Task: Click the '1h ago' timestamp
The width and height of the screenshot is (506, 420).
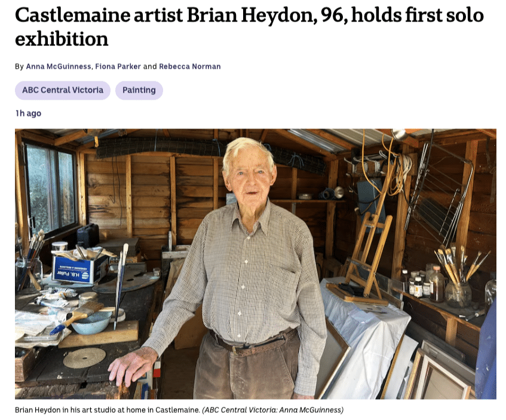Action: [29, 114]
